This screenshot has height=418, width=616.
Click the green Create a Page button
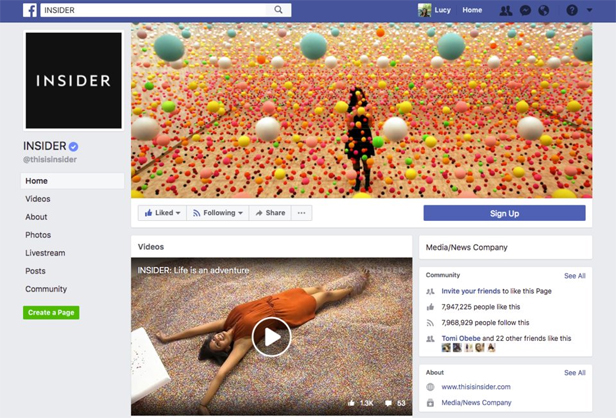point(51,313)
